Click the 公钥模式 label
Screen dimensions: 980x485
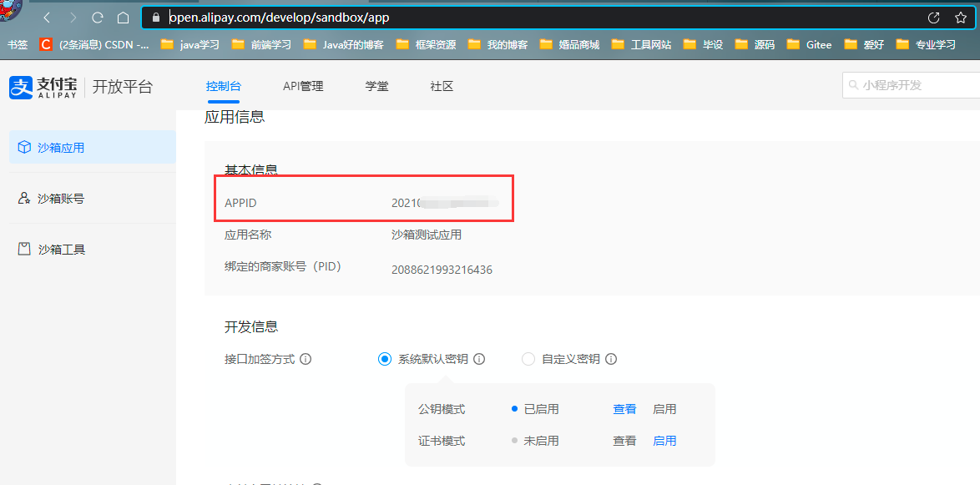[x=442, y=409]
